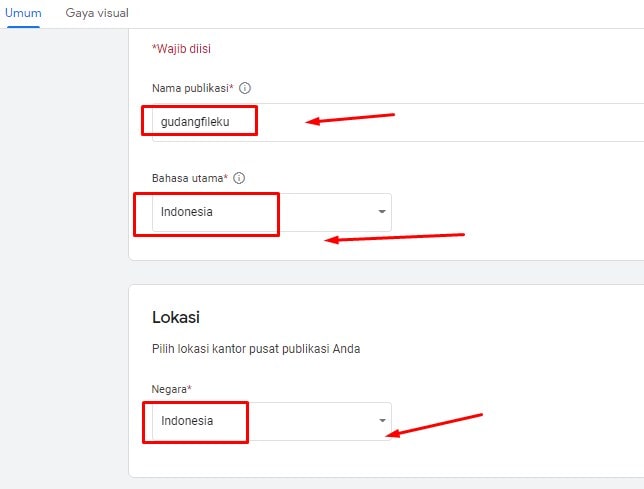Click the red Wajib diisi notice

coord(181,47)
